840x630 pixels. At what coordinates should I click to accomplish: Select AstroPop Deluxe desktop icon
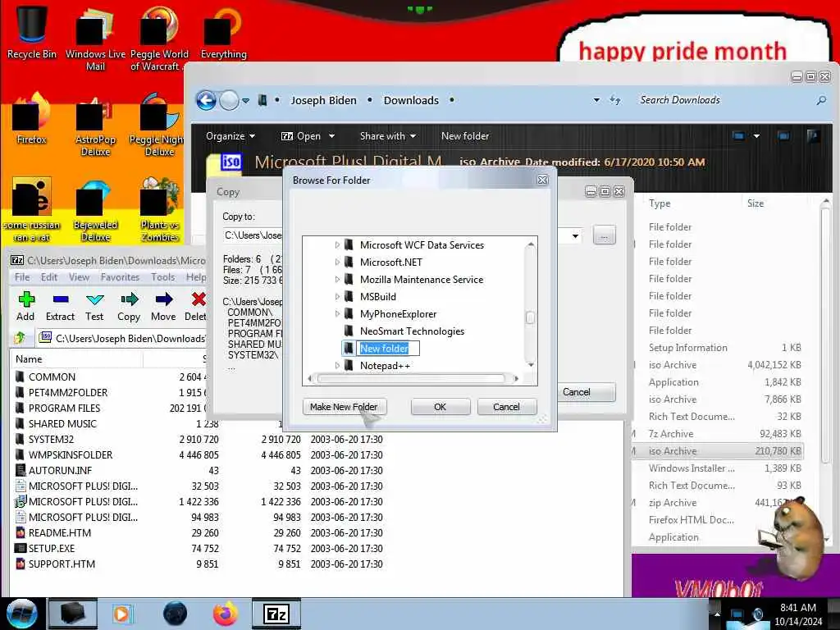click(x=95, y=126)
